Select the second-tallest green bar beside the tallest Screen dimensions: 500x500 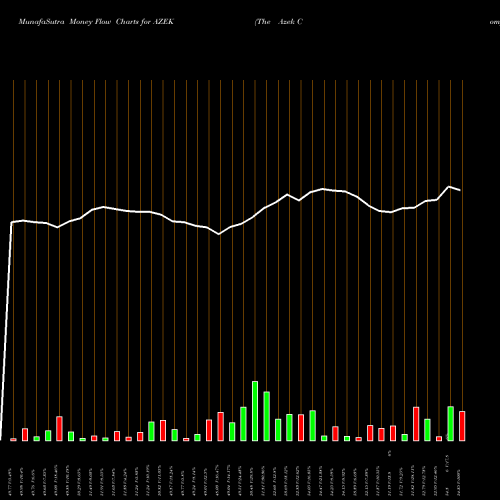[x=267, y=416]
